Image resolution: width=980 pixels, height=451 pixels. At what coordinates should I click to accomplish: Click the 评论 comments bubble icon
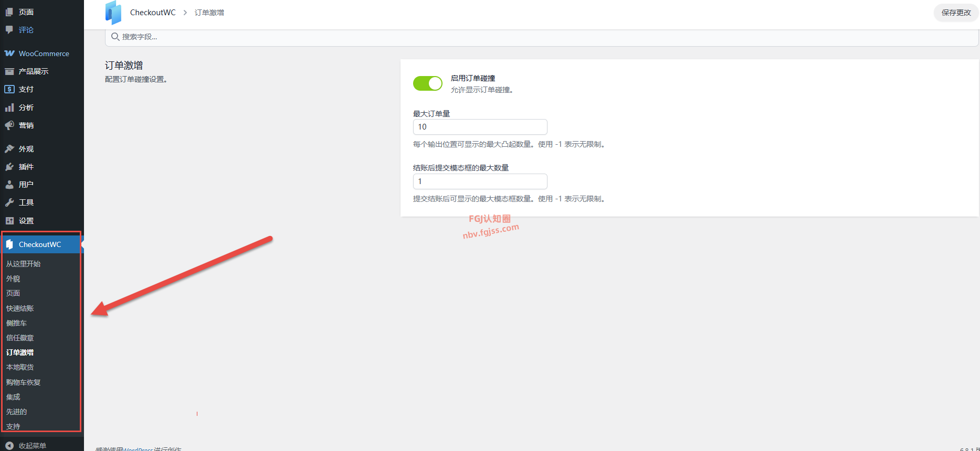coord(9,30)
